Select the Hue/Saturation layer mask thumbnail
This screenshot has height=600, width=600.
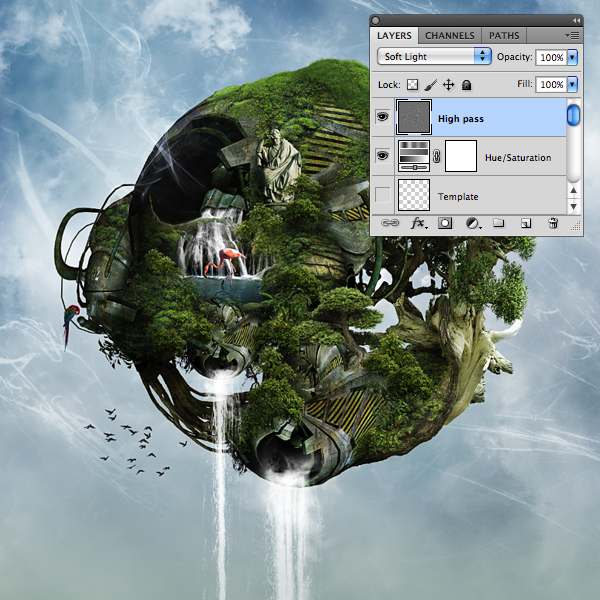[x=461, y=156]
